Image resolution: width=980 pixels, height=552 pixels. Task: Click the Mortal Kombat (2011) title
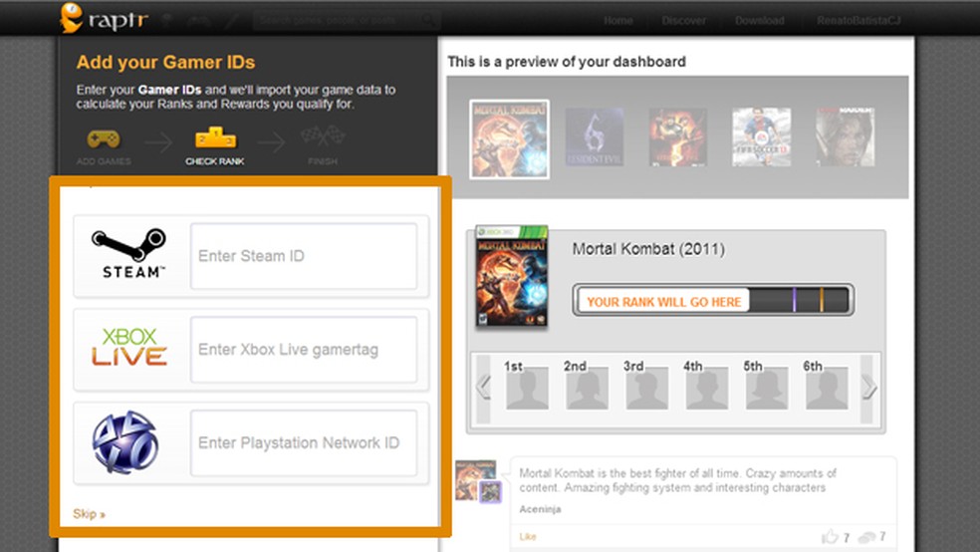coord(648,249)
